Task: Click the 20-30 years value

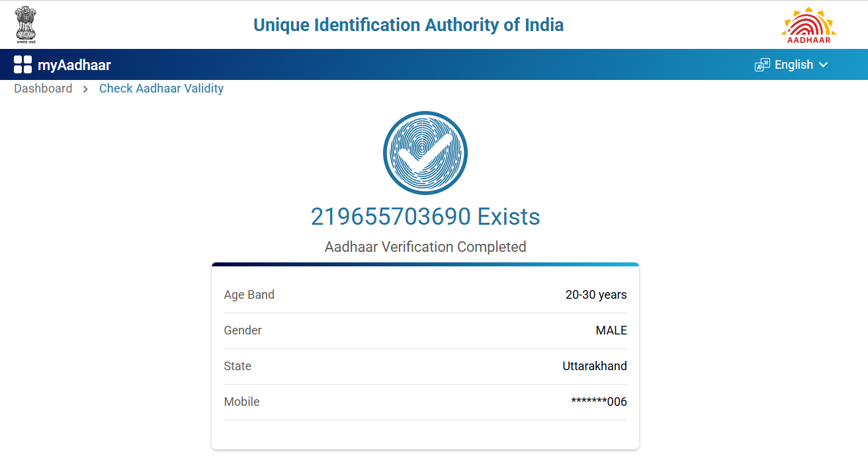Action: click(596, 295)
